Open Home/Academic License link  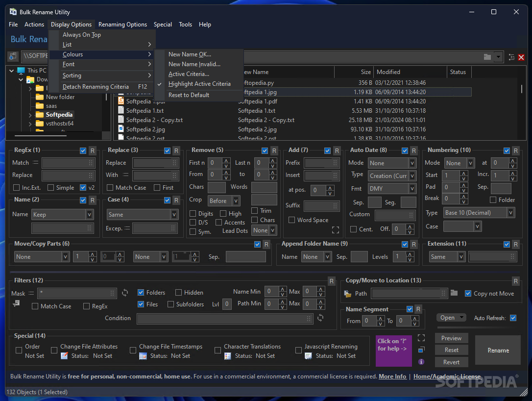click(447, 376)
